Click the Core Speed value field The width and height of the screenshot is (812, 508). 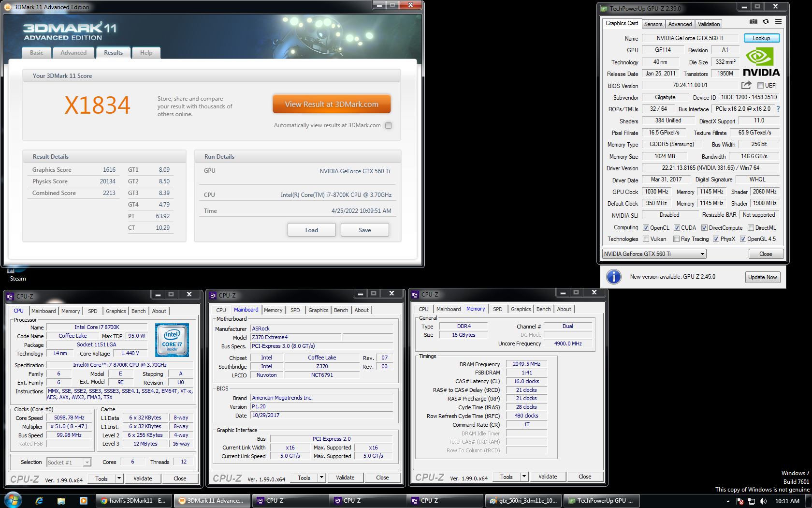pos(69,418)
